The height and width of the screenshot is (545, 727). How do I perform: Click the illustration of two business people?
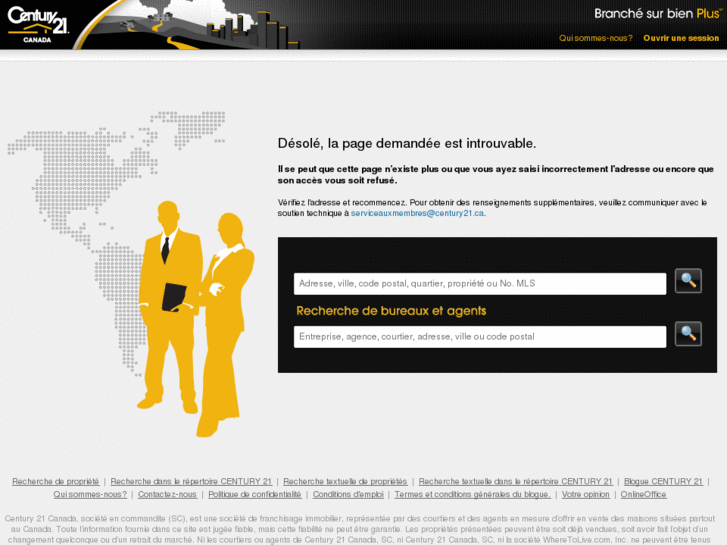tap(195, 318)
